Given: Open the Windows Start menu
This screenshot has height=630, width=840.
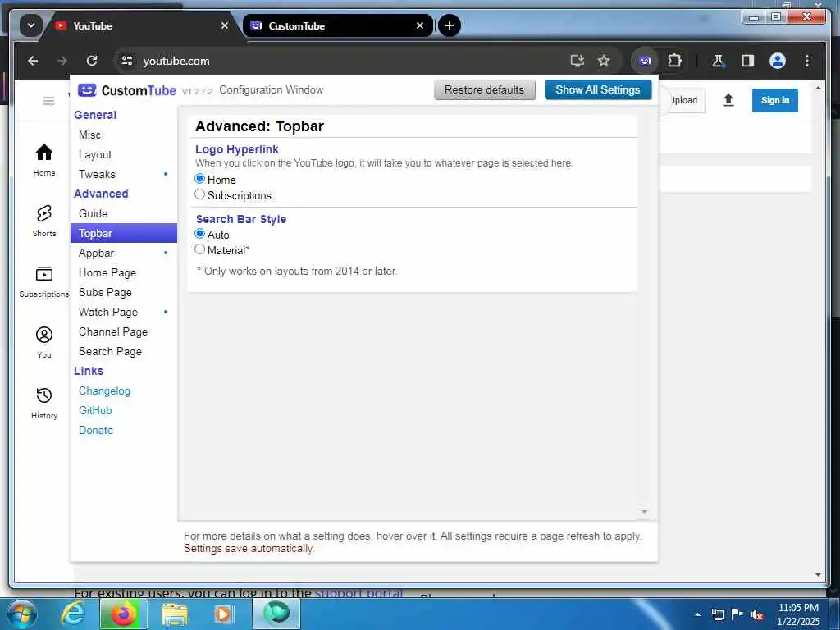Looking at the screenshot, I should (21, 614).
